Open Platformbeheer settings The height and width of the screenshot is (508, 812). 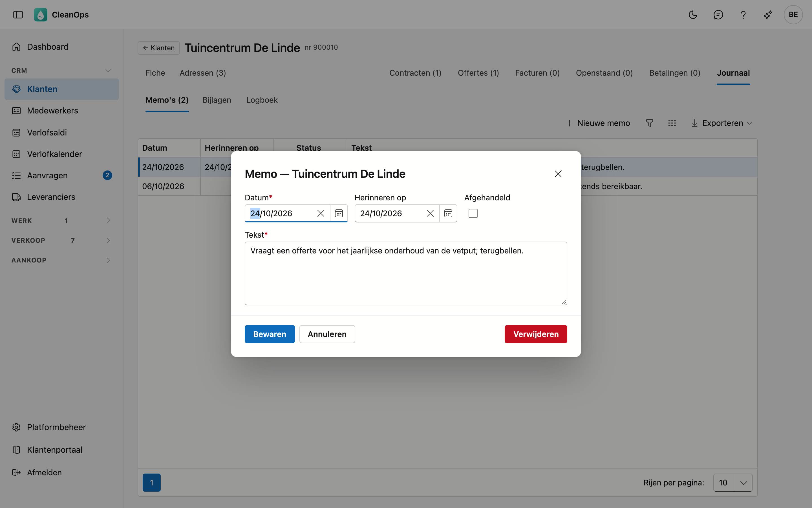tap(62, 427)
